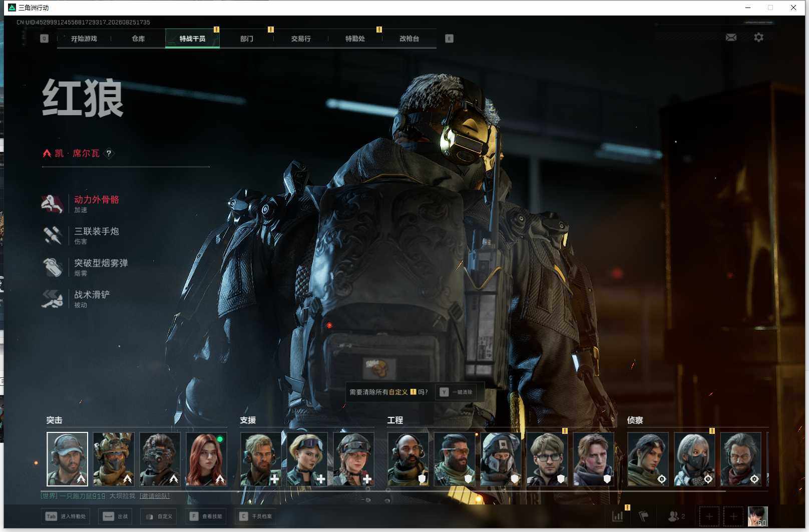Switch to the 特勤处 tab
This screenshot has height=532, width=809.
(355, 39)
